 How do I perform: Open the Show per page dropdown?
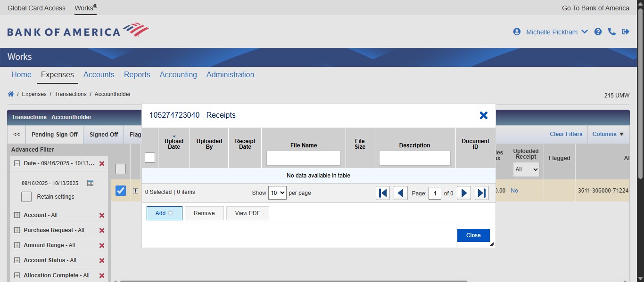[x=277, y=193]
